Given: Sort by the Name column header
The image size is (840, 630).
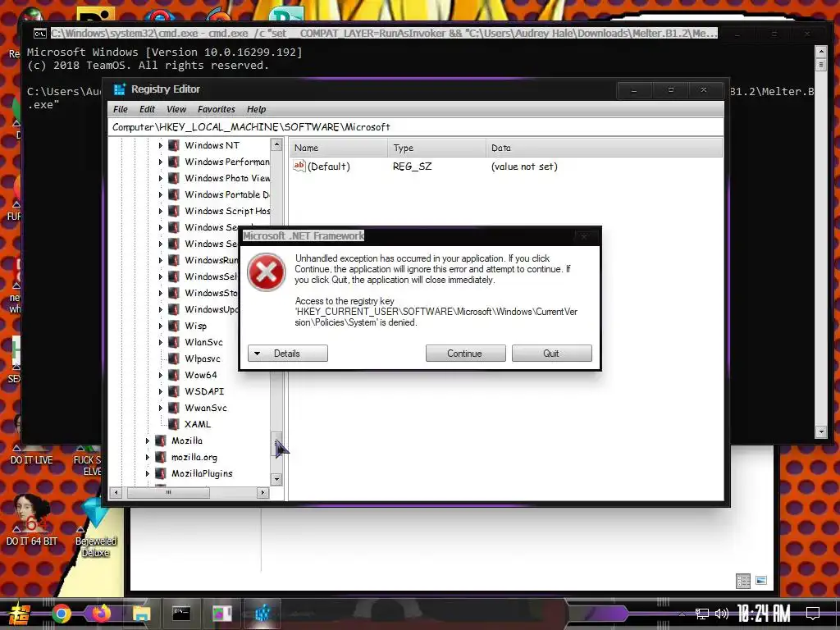Looking at the screenshot, I should [339, 148].
